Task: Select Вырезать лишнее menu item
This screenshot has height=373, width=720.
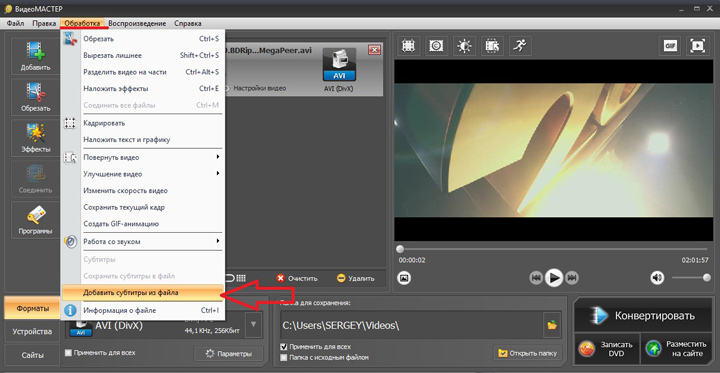Action: [142, 56]
